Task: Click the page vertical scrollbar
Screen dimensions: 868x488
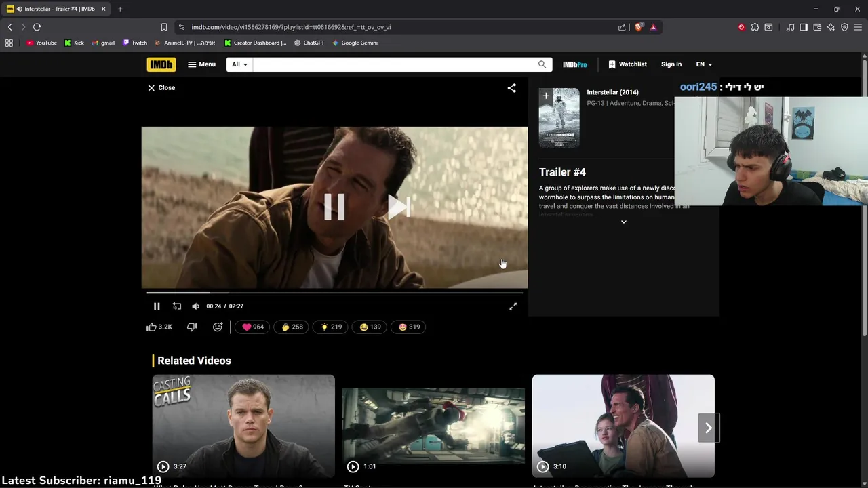Action: pos(865,197)
